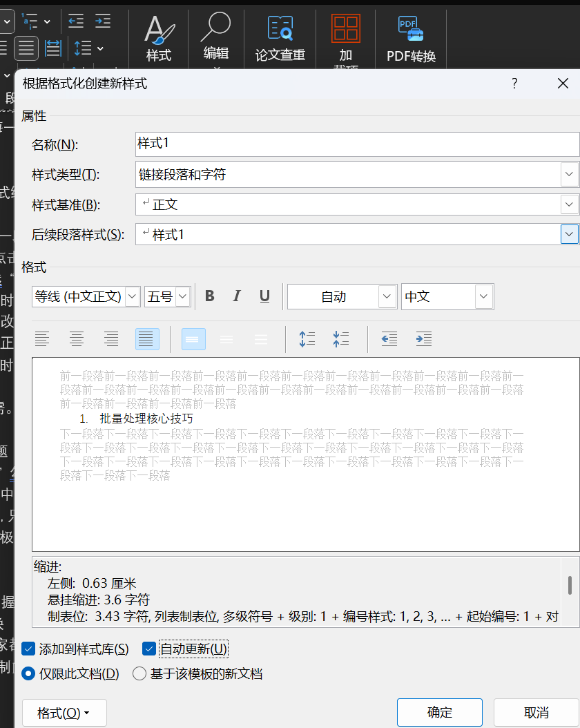Increase the paragraph indent
This screenshot has height=728, width=580.
[423, 338]
